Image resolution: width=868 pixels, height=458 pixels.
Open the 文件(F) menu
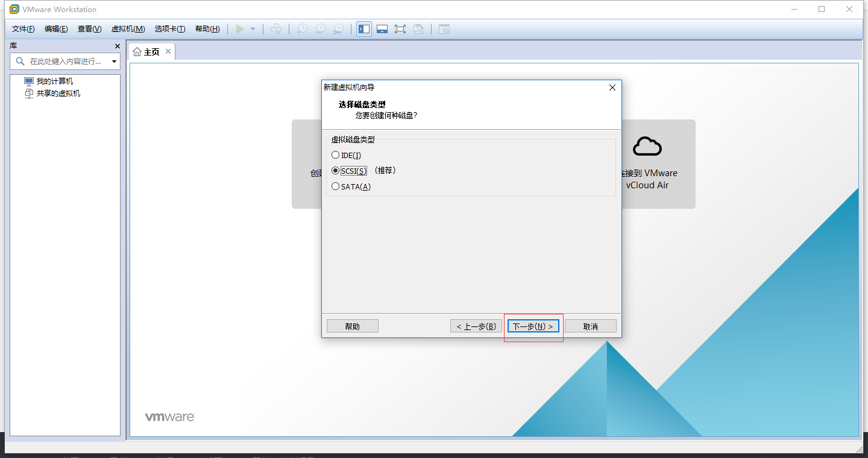[24, 29]
